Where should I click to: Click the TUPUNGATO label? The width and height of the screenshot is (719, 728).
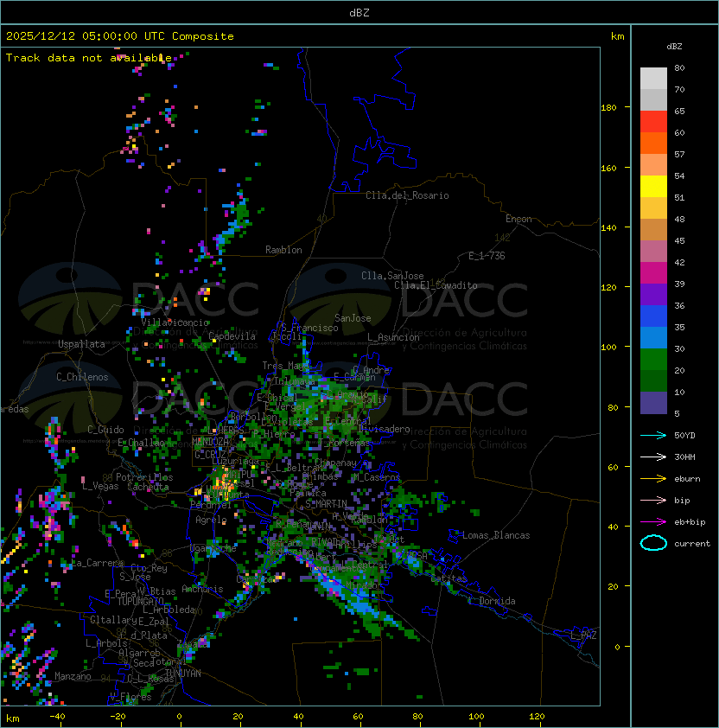click(x=140, y=602)
